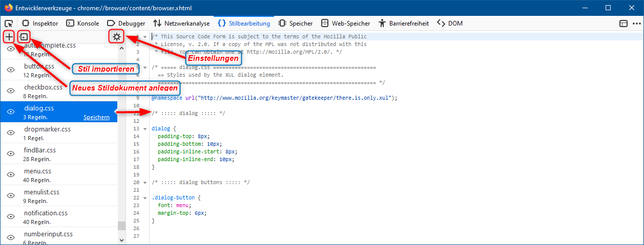Screen dimensions: 644x245
Task: Open the Netzwerkanalyse tab
Action: (x=181, y=23)
